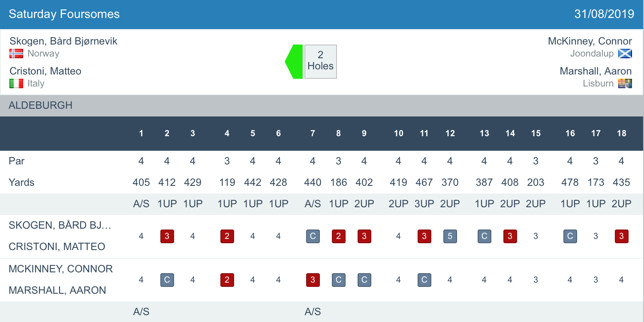Click Skogen's grey 5 badge on hole 12
Screen dimensions: 644x322
(450, 236)
